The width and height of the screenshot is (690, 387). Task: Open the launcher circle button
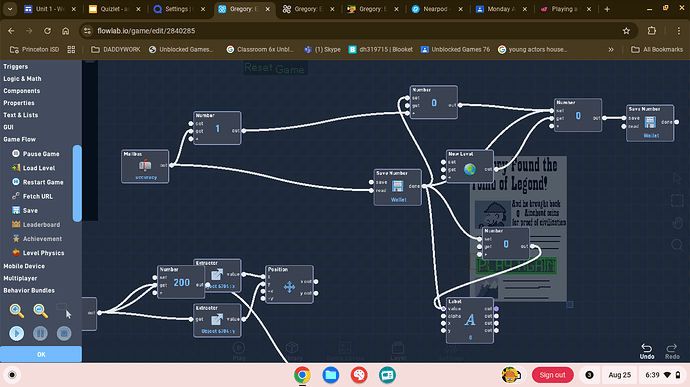click(x=12, y=375)
